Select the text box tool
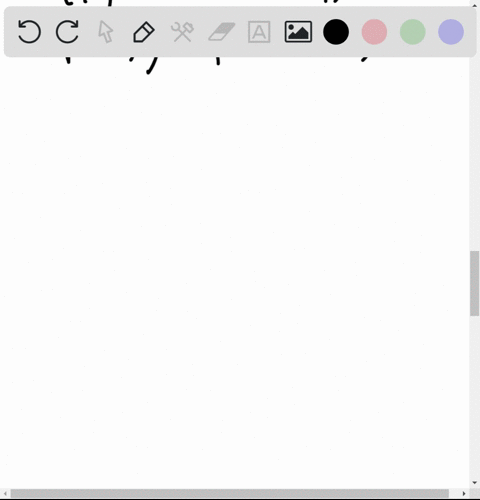 [x=259, y=32]
